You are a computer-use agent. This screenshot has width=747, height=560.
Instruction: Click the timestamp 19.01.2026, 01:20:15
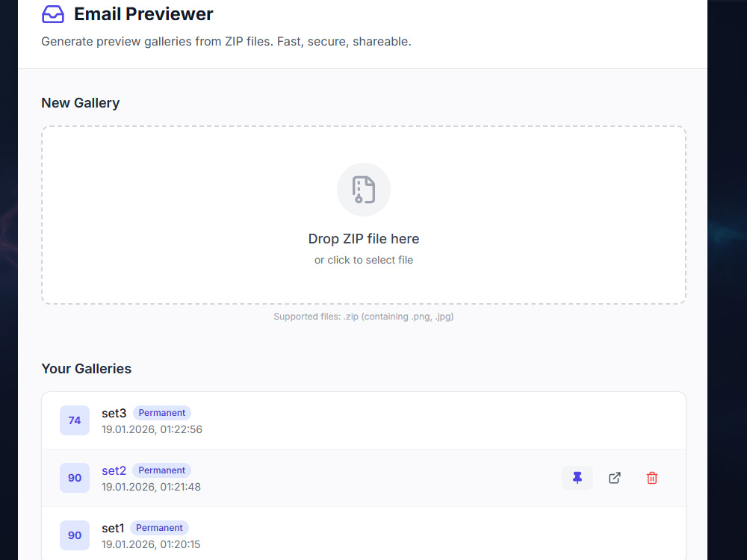point(151,544)
